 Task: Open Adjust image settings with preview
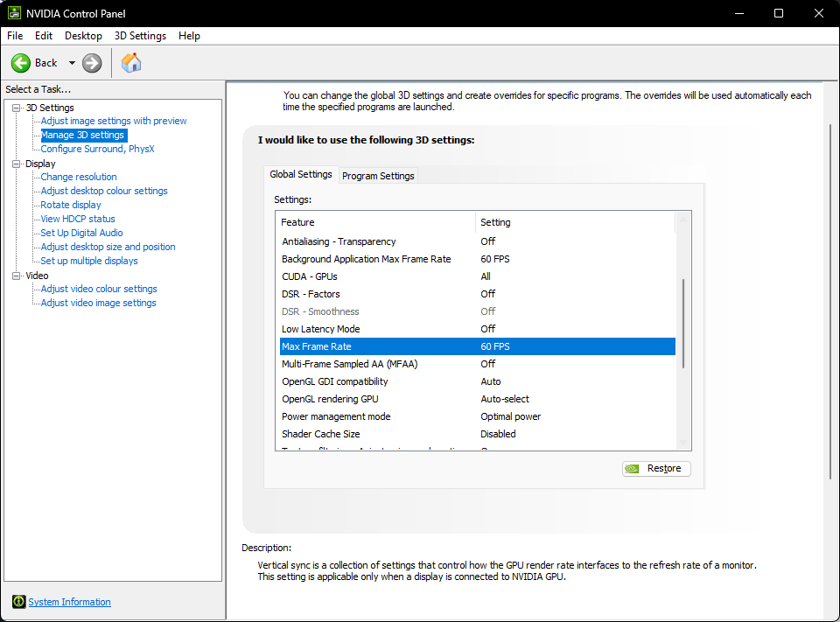tap(114, 121)
